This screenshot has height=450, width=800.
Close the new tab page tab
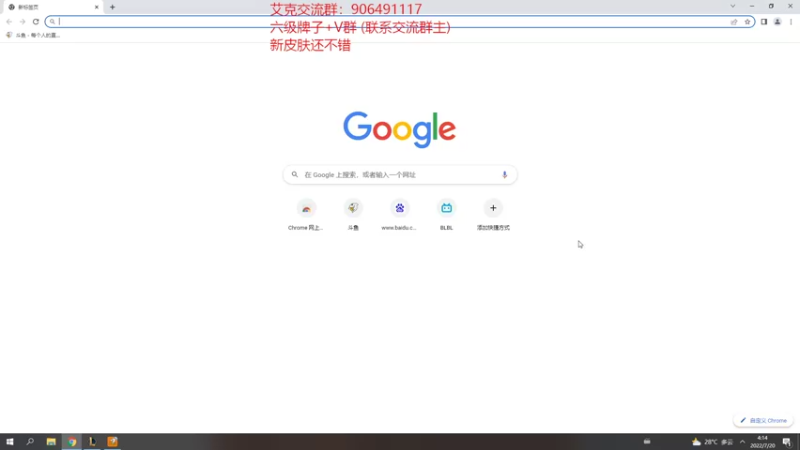coord(96,7)
